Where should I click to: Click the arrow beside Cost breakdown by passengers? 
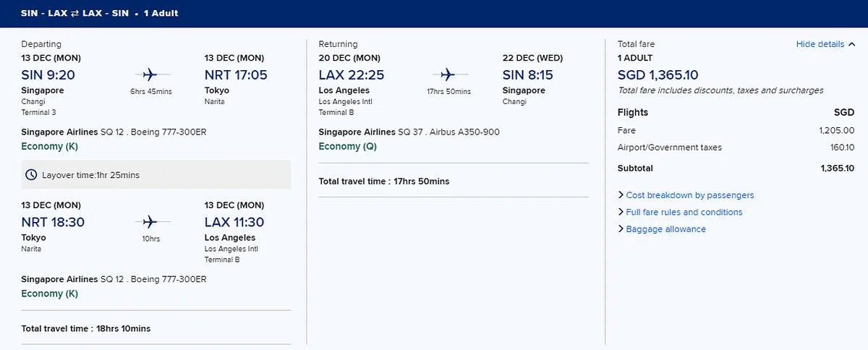tap(621, 195)
